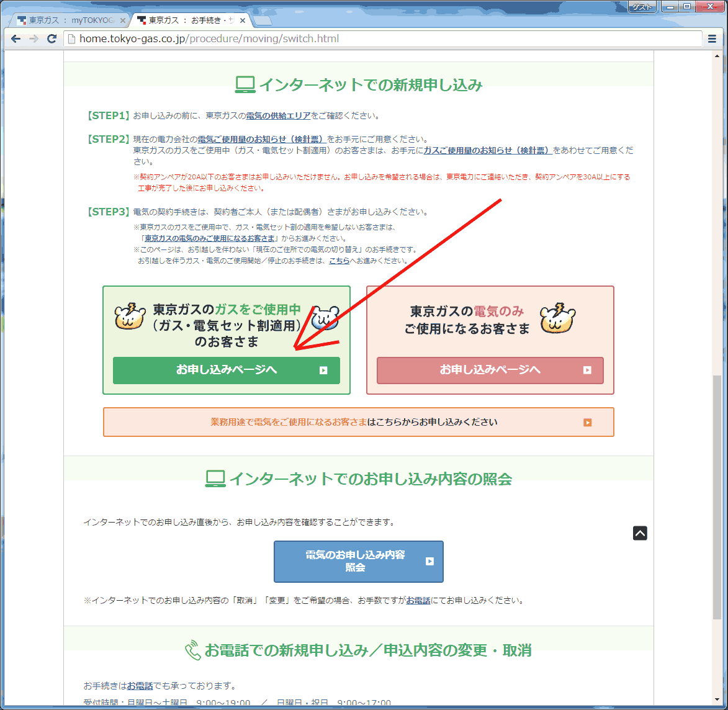This screenshot has width=728, height=710.
Task: Close the myTOKYOGAS tab
Action: tap(122, 20)
